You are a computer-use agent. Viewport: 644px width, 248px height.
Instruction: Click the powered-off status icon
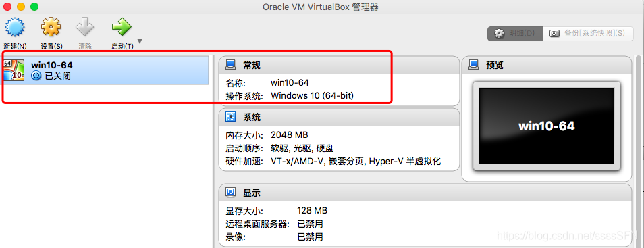click(x=36, y=76)
